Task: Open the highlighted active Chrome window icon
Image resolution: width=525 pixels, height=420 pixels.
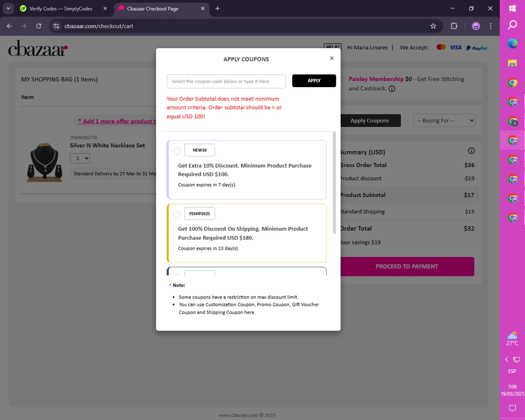Action: [512, 140]
